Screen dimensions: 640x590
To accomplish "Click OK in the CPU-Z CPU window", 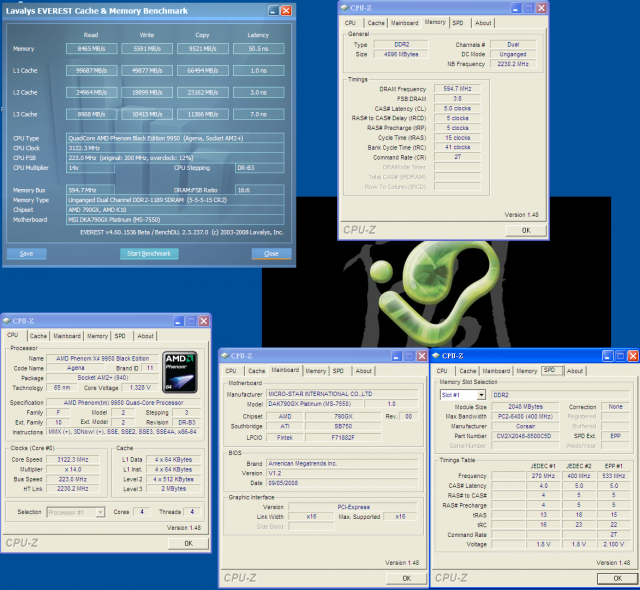I will pos(188,543).
